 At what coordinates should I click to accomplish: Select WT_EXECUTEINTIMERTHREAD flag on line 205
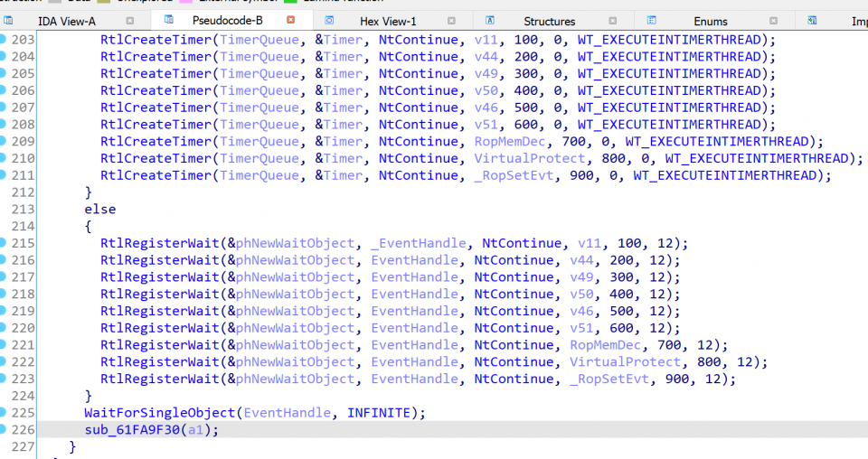tap(669, 74)
